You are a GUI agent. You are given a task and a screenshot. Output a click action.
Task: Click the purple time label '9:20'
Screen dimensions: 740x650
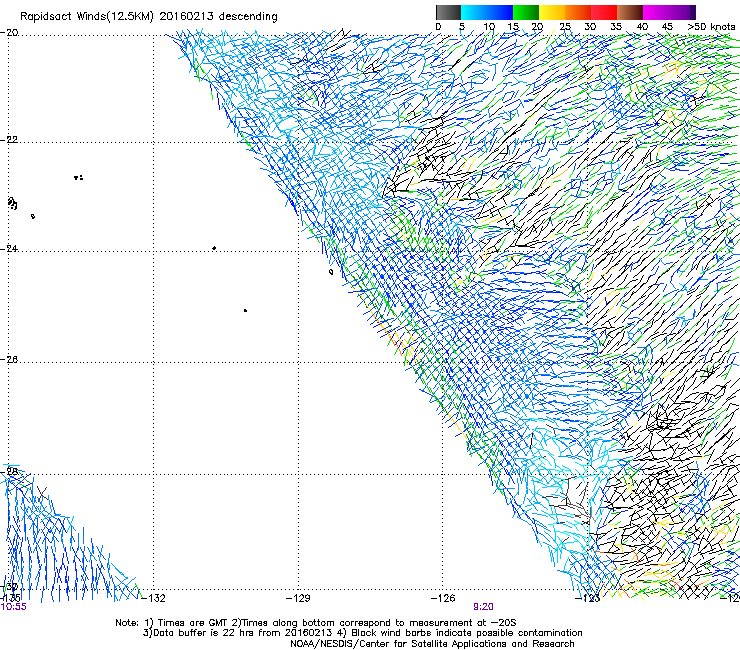pyautogui.click(x=483, y=607)
